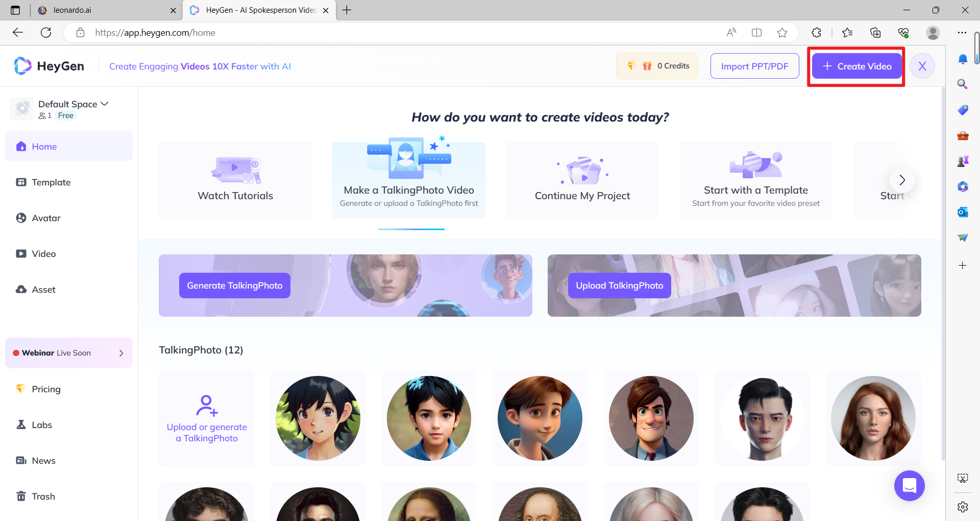Open the Pricing page
This screenshot has height=521, width=980.
pos(69,389)
